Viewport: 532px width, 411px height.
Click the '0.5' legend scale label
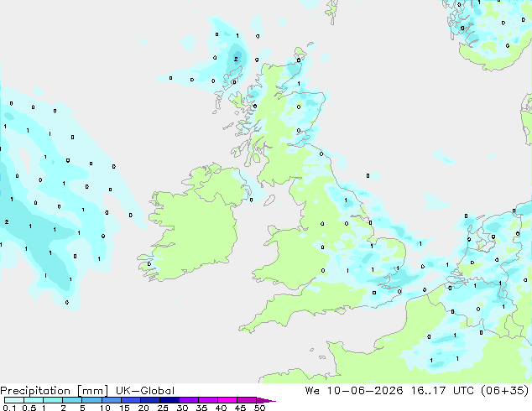pyautogui.click(x=29, y=408)
